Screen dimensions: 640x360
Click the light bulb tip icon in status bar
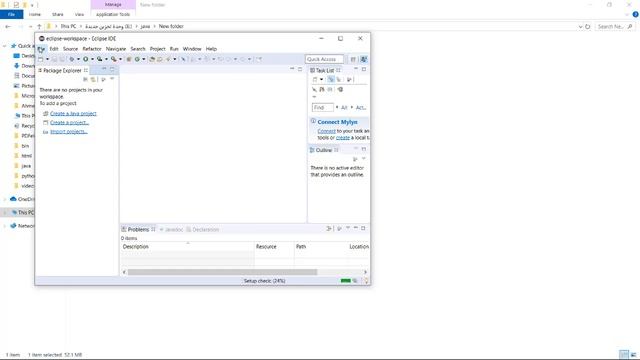(x=366, y=281)
